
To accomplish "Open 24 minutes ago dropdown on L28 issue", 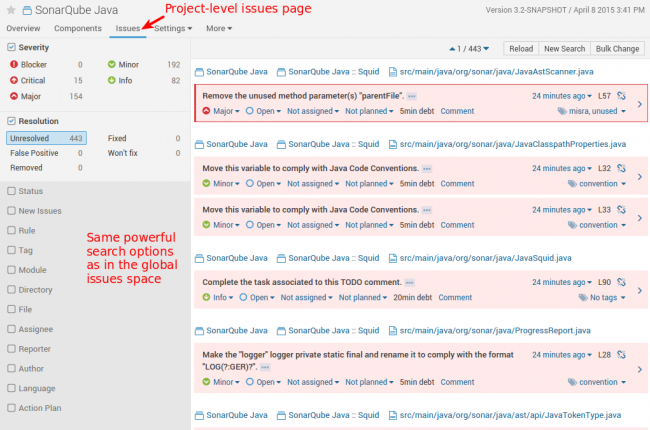I will pos(562,355).
